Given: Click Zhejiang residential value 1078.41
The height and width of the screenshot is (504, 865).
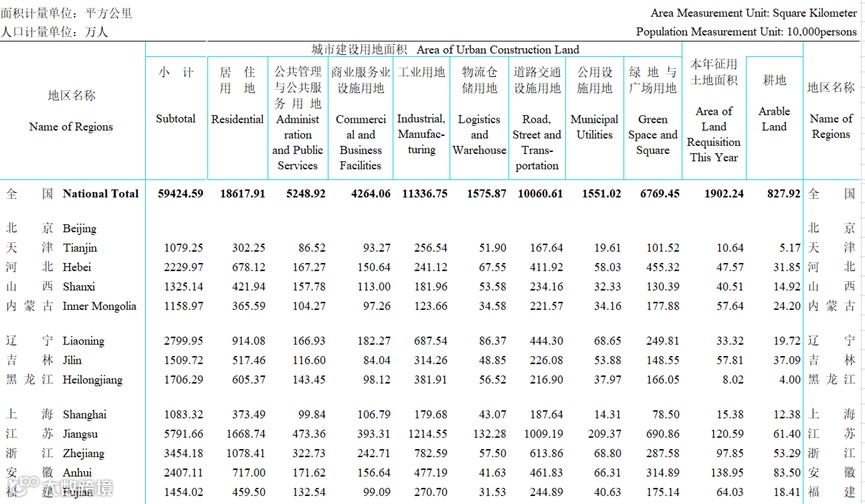Looking at the screenshot, I should (x=245, y=453).
